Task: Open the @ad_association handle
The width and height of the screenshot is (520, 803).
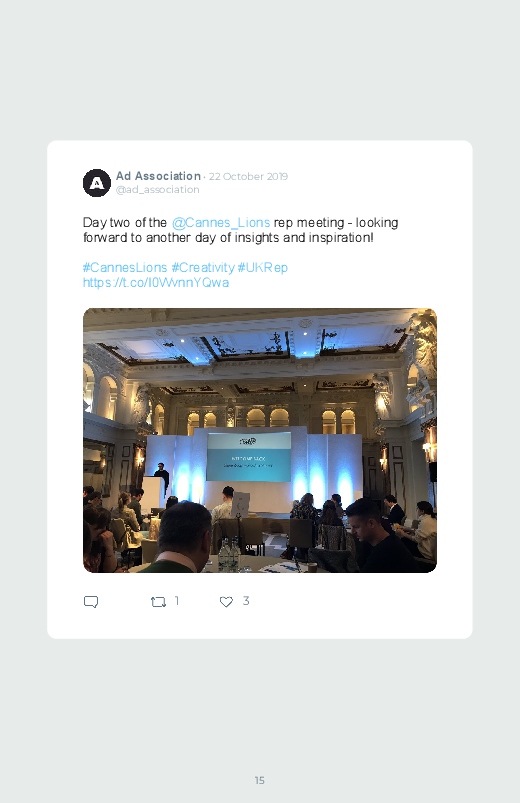Action: pos(157,189)
